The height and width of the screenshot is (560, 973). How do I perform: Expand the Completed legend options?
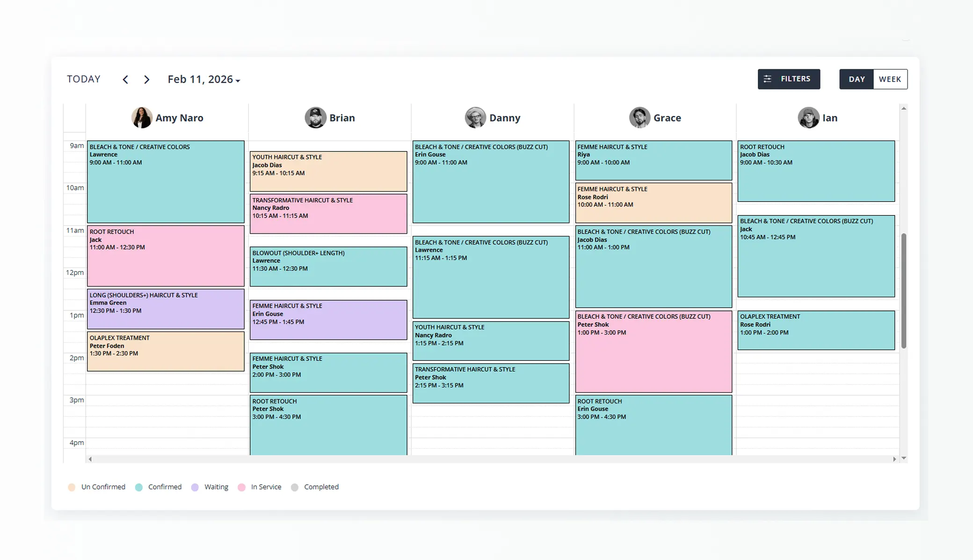(x=315, y=487)
